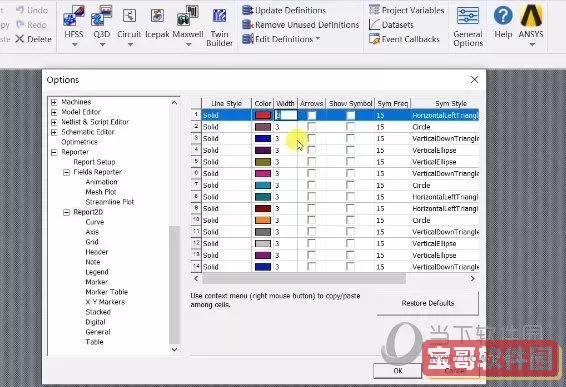The height and width of the screenshot is (387, 566).
Task: Insert an Icepak design
Action: click(157, 21)
